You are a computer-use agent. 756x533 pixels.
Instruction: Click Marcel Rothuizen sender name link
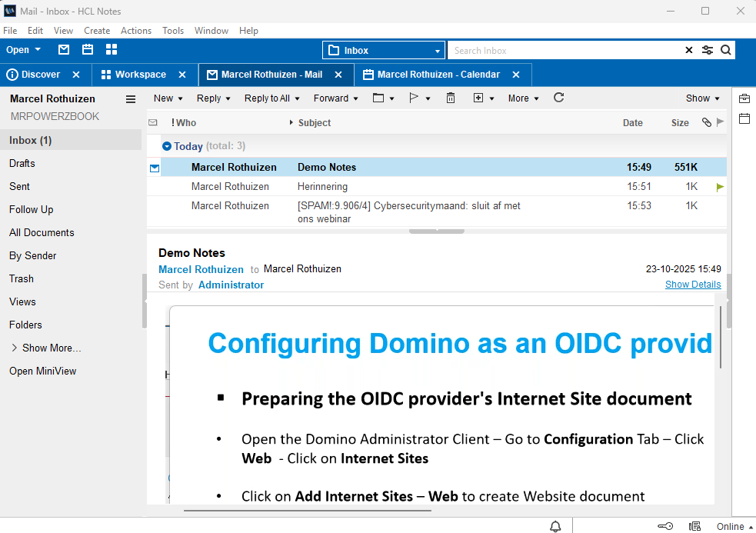pyautogui.click(x=201, y=270)
